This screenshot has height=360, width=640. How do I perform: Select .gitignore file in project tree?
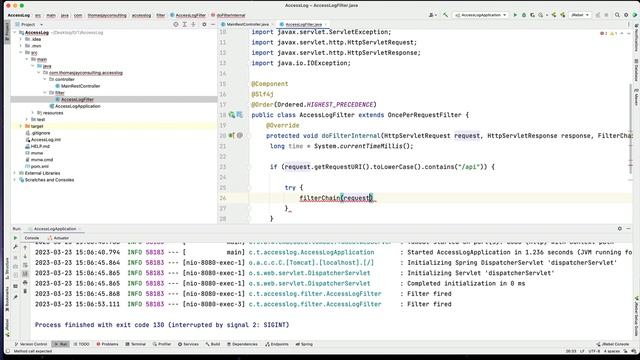pyautogui.click(x=40, y=133)
